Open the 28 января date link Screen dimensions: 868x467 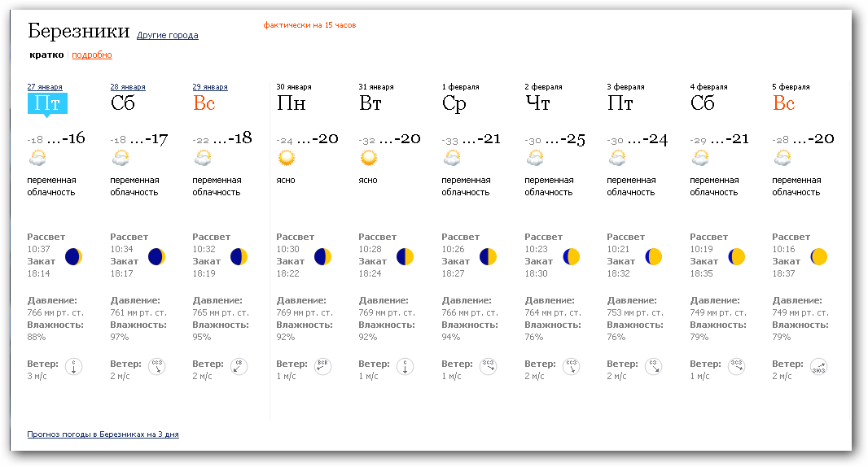[x=128, y=86]
